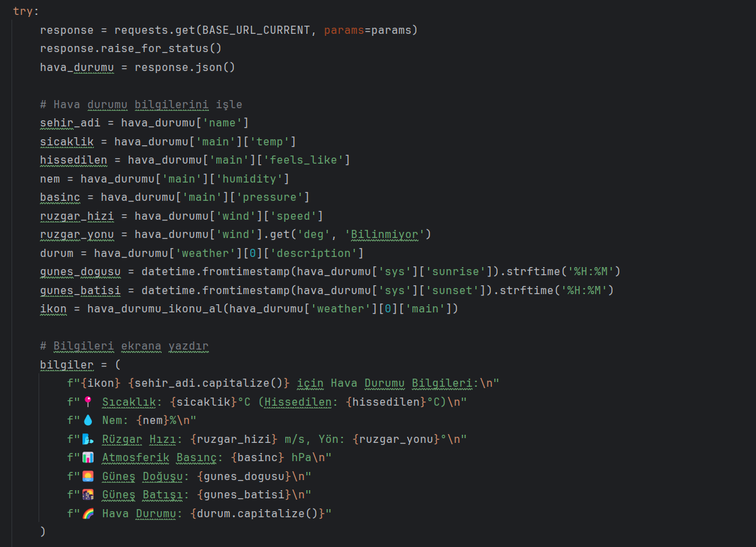Click the sunset emoji before Güneş Batışı
The width and height of the screenshot is (756, 547).
(x=87, y=495)
